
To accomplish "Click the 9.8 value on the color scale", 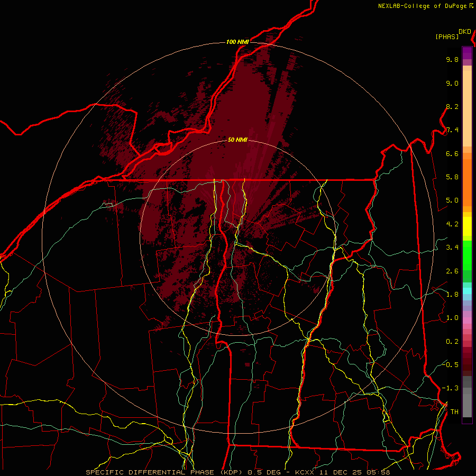I will [452, 59].
